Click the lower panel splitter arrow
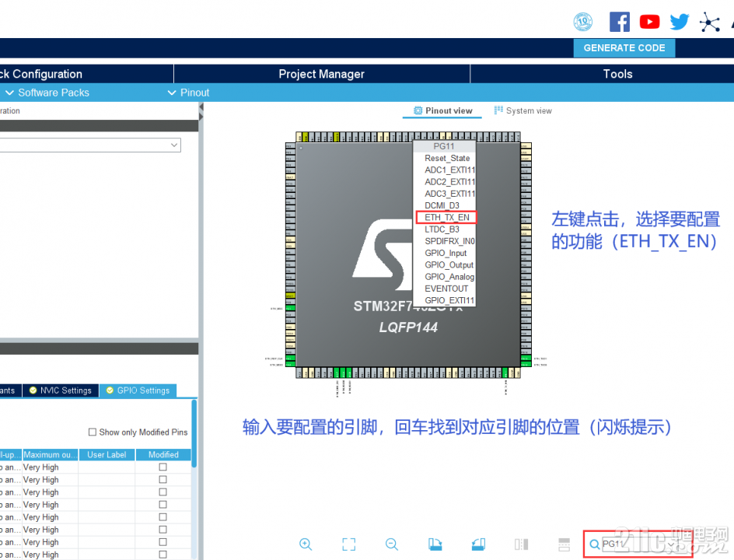This screenshot has width=734, height=560. point(201,117)
